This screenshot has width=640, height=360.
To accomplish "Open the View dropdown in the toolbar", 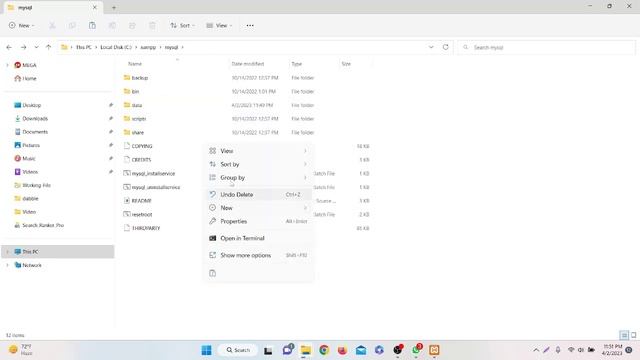I will coord(219,25).
